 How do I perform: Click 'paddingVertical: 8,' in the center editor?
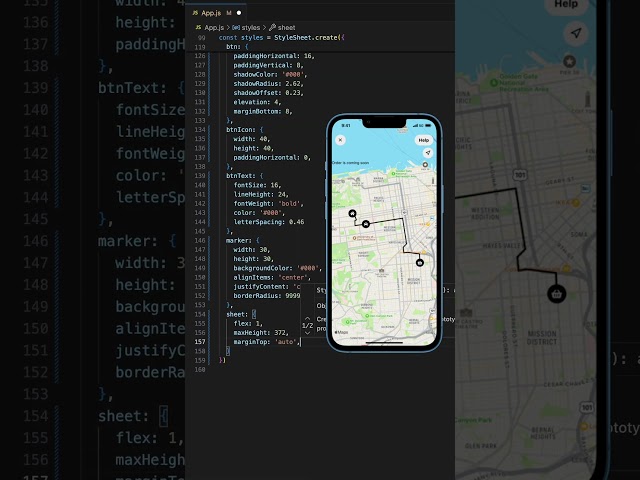(x=268, y=65)
